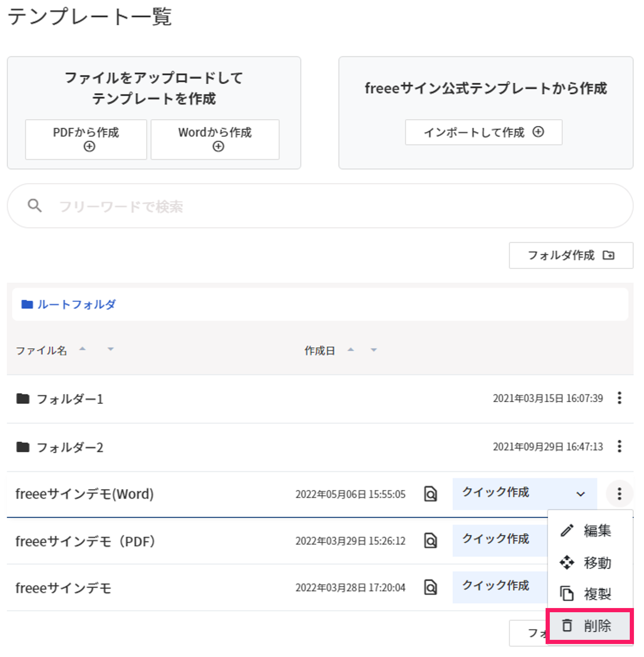This screenshot has width=644, height=657.
Task: Open the ルートフォルダ breadcrumb link
Action: point(77,304)
